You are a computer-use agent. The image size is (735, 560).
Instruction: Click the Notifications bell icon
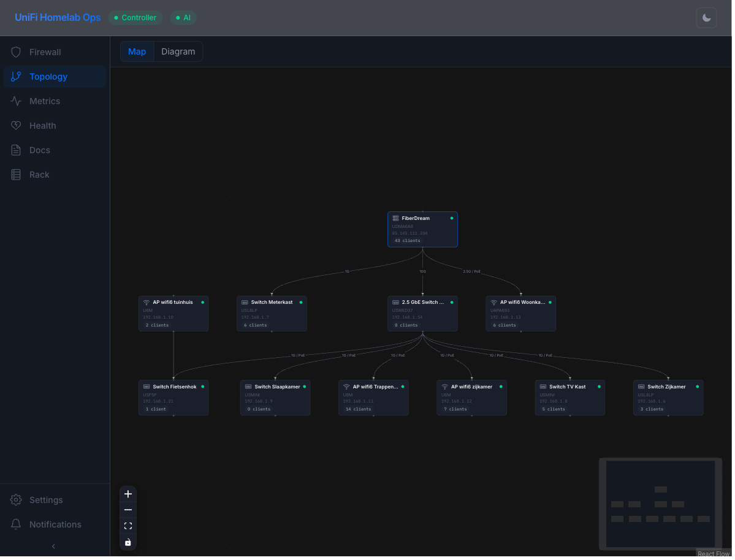(x=16, y=524)
